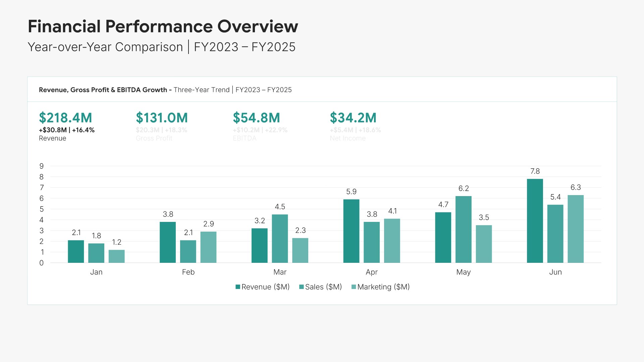Click the Financial Performance Overview title
The height and width of the screenshot is (362, 644).
point(163,26)
